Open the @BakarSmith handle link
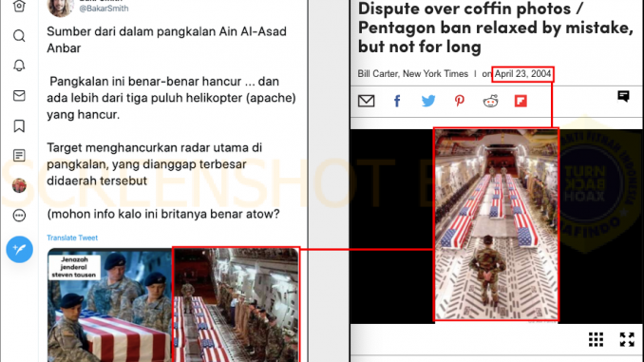Screen dimensions: 644x362 point(104,9)
